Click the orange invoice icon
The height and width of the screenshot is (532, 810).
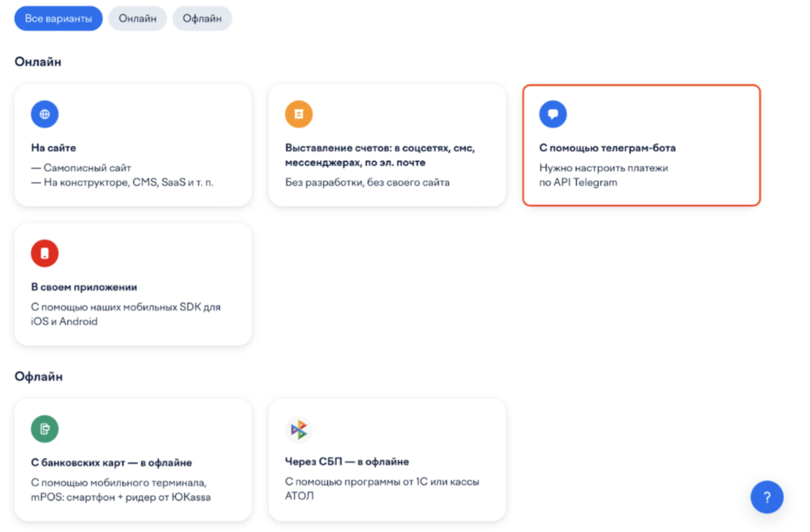pos(299,114)
